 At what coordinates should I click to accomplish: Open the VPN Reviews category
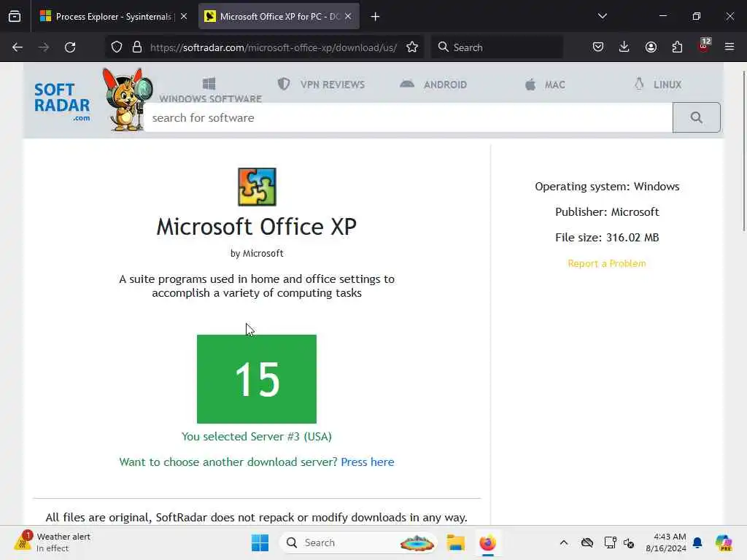(x=322, y=85)
